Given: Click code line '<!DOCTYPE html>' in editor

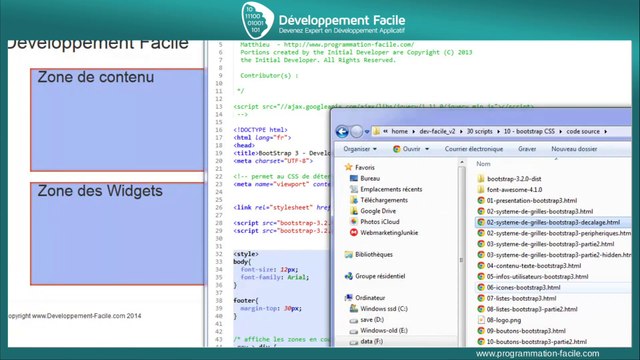Looking at the screenshot, I should [260, 130].
